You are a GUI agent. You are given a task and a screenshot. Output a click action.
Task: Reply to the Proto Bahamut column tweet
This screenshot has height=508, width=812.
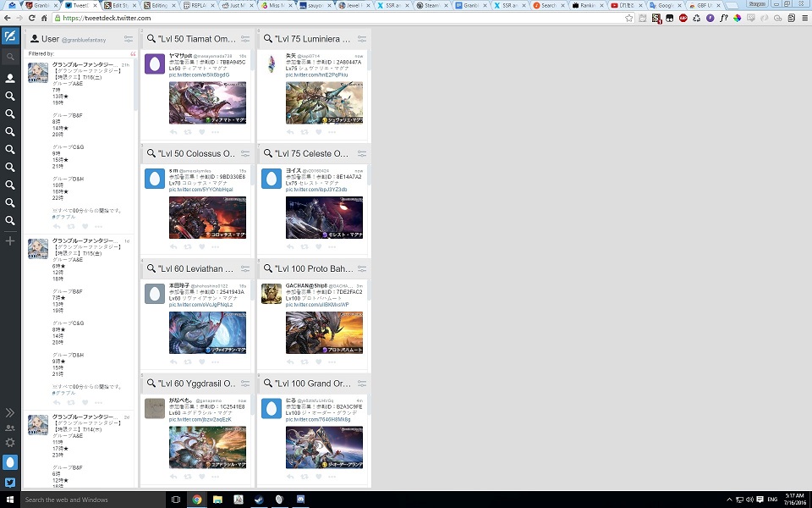pos(290,362)
